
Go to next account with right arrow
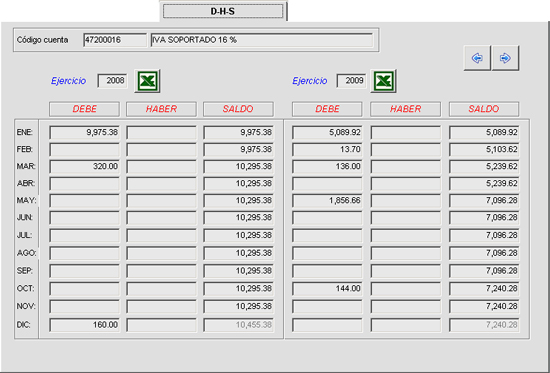coord(505,58)
